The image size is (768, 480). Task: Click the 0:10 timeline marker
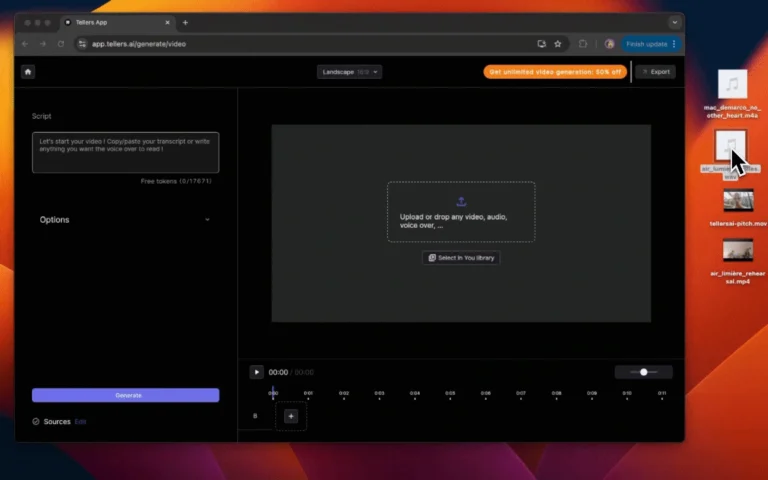point(627,394)
